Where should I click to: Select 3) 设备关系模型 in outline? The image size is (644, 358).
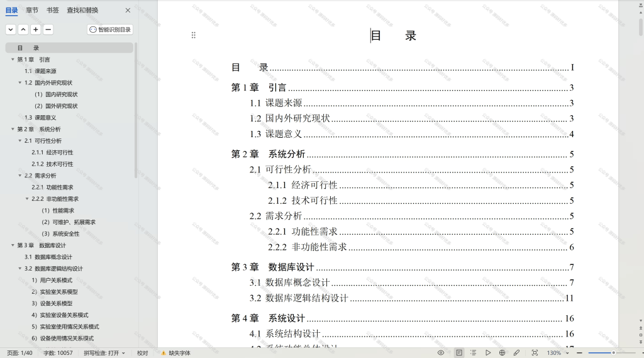pyautogui.click(x=52, y=303)
